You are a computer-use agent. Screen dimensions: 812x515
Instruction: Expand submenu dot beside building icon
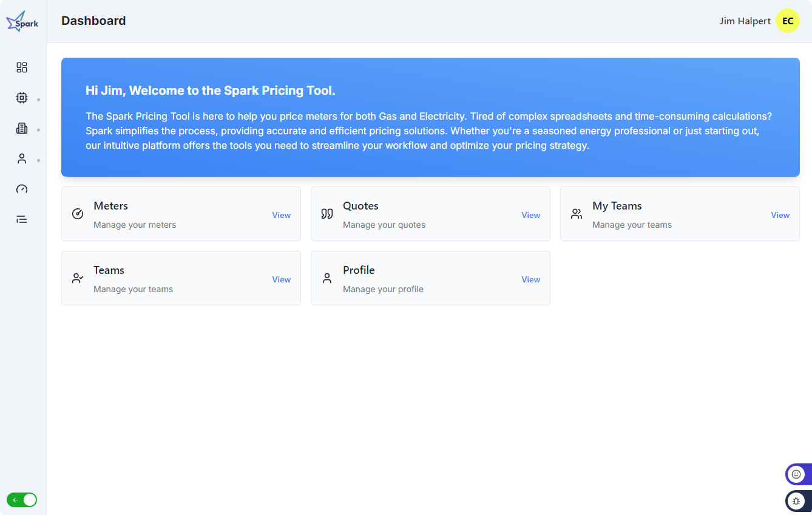(39, 130)
